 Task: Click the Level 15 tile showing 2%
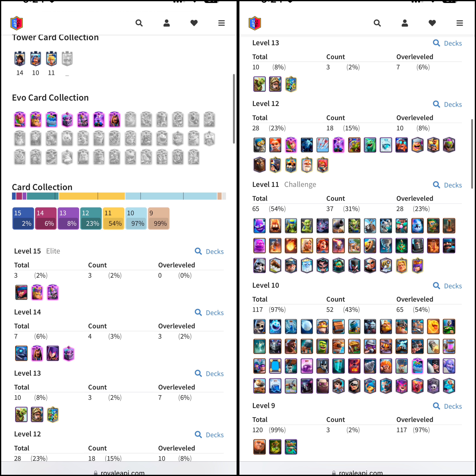23,218
